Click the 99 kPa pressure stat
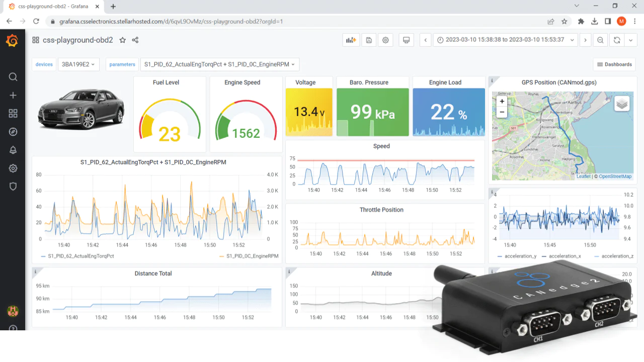The image size is (644, 362). click(372, 112)
